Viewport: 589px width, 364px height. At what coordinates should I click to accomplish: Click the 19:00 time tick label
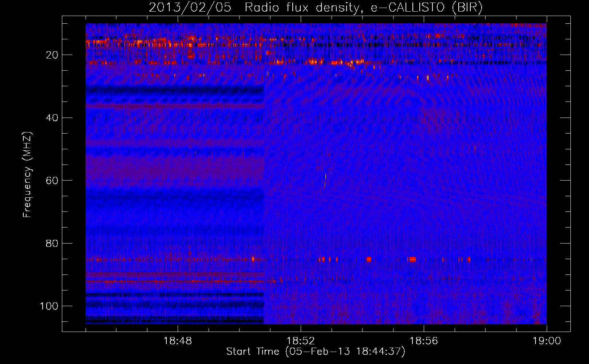pyautogui.click(x=547, y=341)
